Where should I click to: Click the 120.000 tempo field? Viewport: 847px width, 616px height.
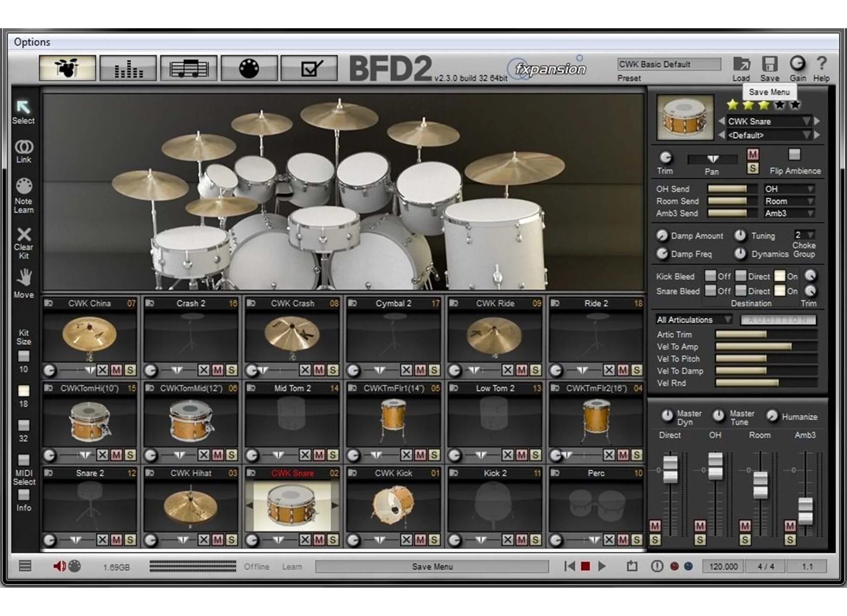pyautogui.click(x=723, y=566)
